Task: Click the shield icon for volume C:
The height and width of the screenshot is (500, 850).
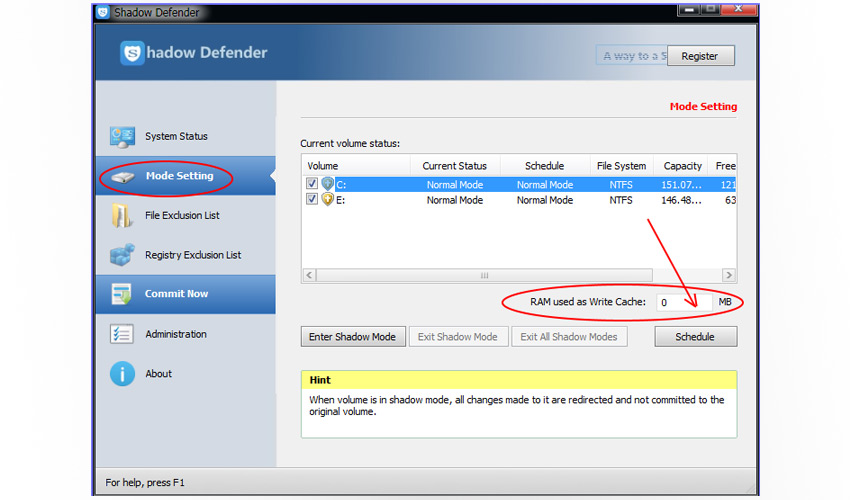Action: (327, 184)
